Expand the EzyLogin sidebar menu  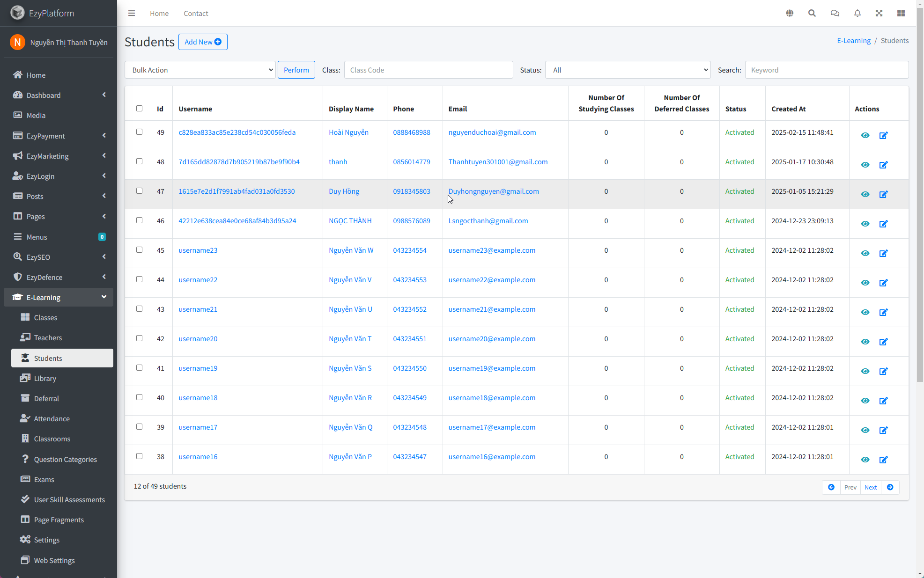59,176
